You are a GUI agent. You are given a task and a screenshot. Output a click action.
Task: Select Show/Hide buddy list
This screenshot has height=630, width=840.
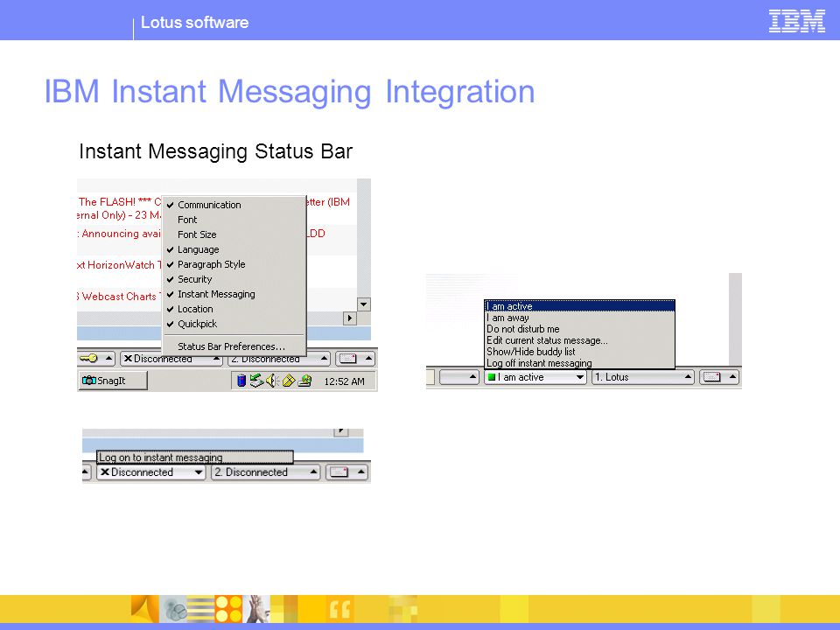point(579,352)
